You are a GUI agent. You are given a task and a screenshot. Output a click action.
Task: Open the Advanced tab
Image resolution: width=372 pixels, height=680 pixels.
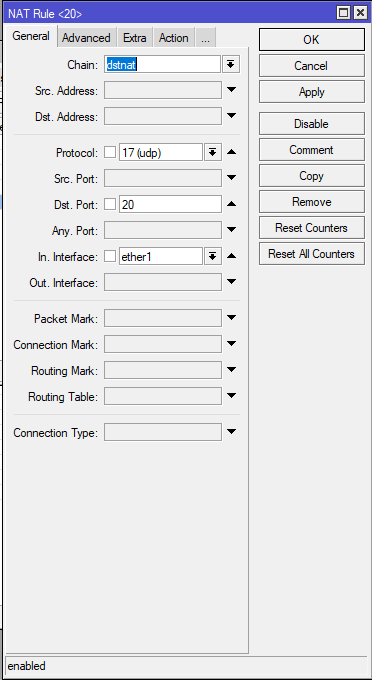[x=86, y=38]
